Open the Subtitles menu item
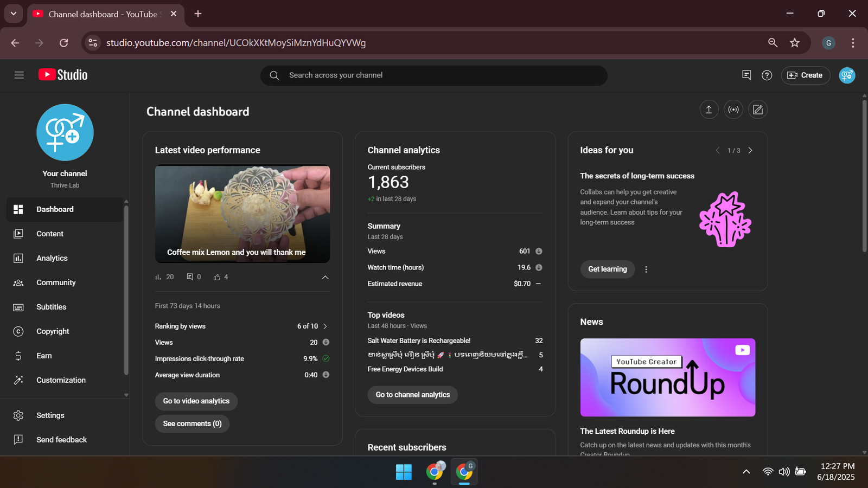This screenshot has width=868, height=488. click(x=65, y=307)
